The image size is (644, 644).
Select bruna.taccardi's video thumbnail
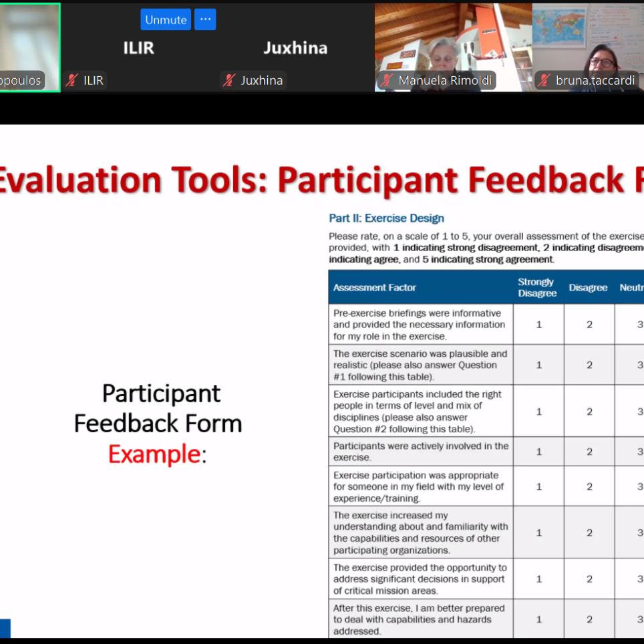coord(588,47)
